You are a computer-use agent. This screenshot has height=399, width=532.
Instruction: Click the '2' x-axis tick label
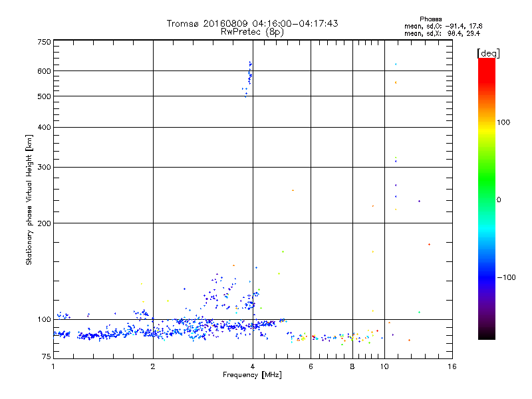(x=153, y=366)
